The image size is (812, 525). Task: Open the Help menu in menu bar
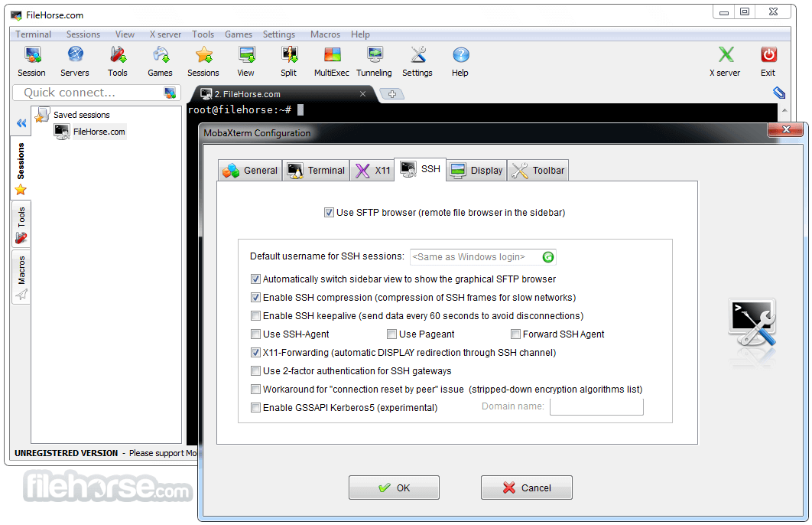click(360, 34)
